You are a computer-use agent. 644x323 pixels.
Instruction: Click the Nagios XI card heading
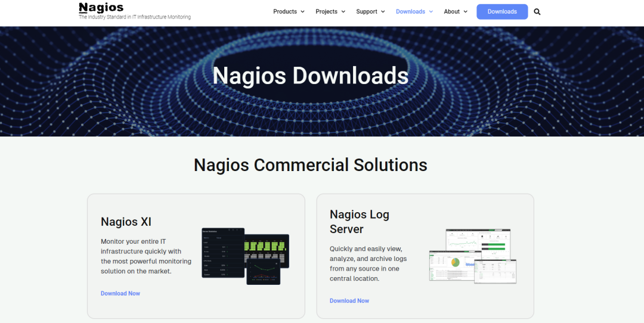point(126,222)
